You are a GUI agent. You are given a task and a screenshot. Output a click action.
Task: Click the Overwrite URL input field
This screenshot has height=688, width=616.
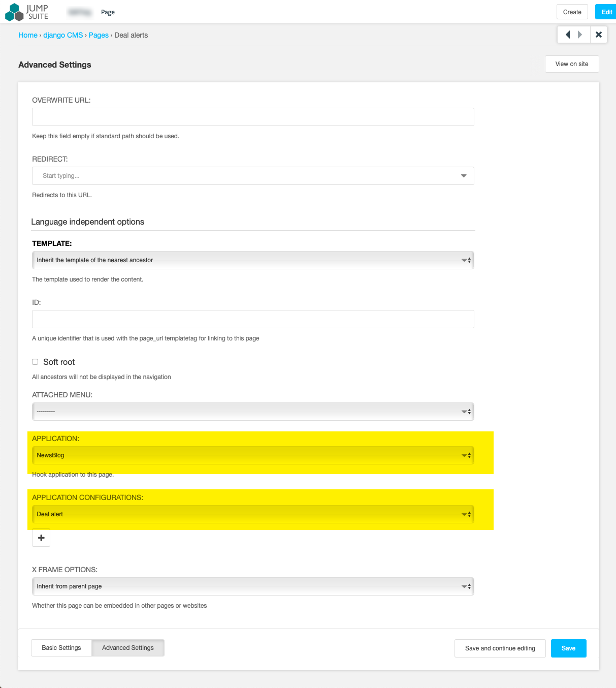(x=253, y=117)
